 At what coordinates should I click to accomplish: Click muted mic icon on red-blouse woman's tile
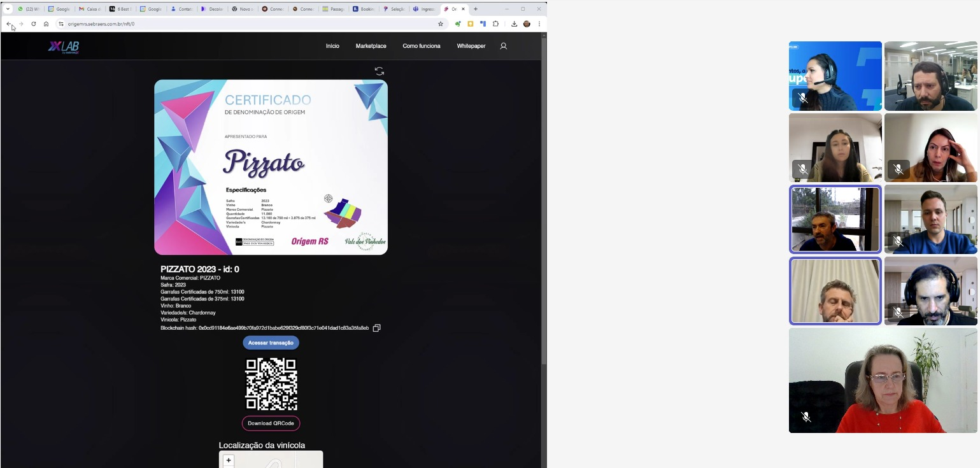tap(806, 417)
